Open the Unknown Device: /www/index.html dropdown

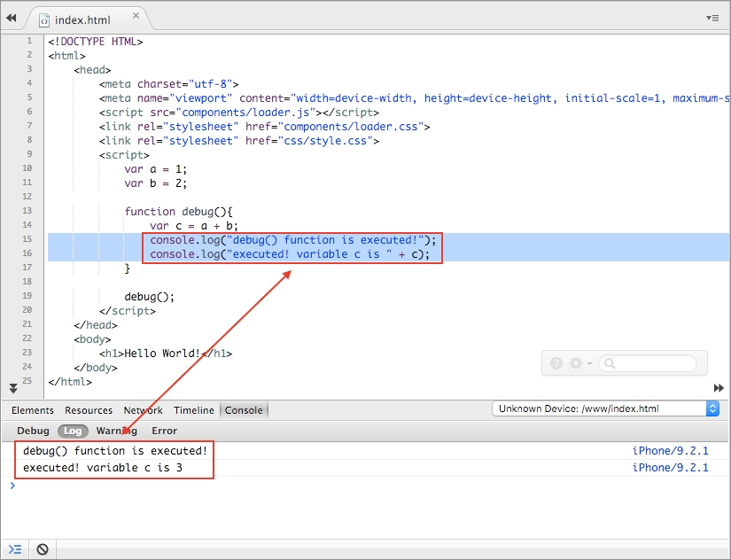(605, 409)
